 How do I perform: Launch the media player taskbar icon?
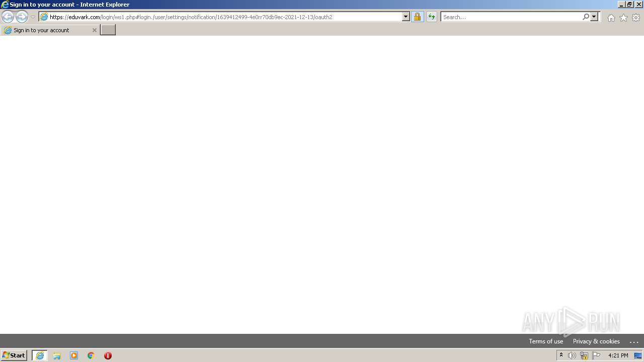[74, 355]
